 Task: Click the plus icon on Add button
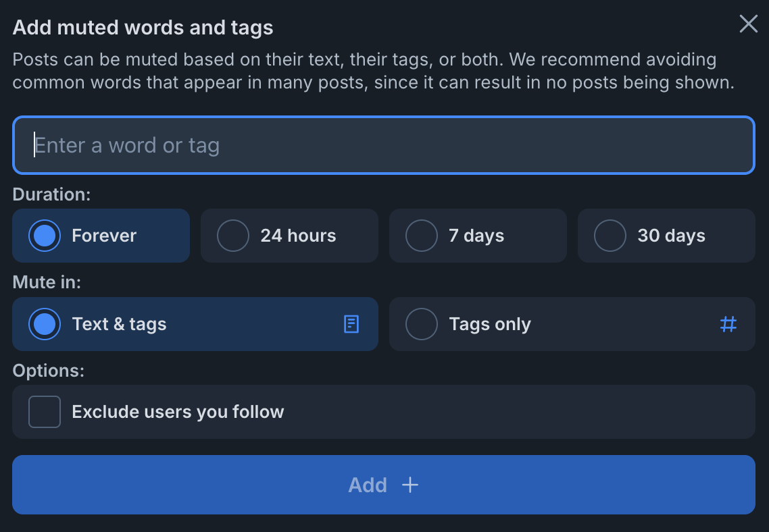tap(410, 485)
